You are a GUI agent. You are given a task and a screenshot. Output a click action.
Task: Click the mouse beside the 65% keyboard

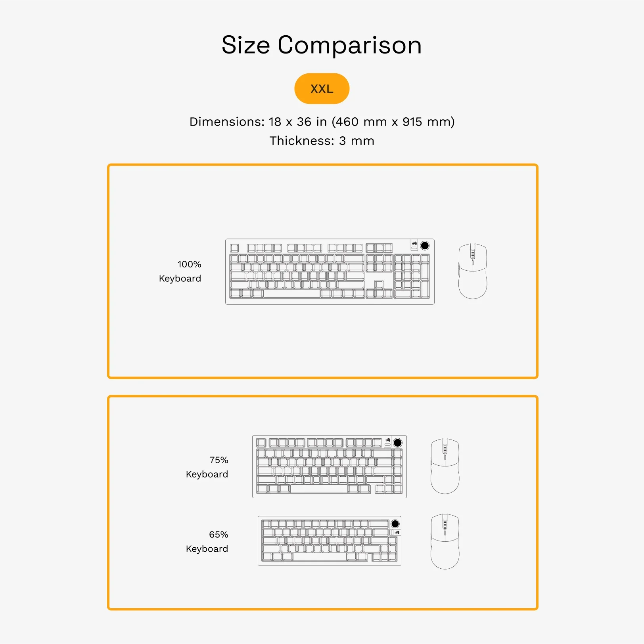pyautogui.click(x=445, y=541)
